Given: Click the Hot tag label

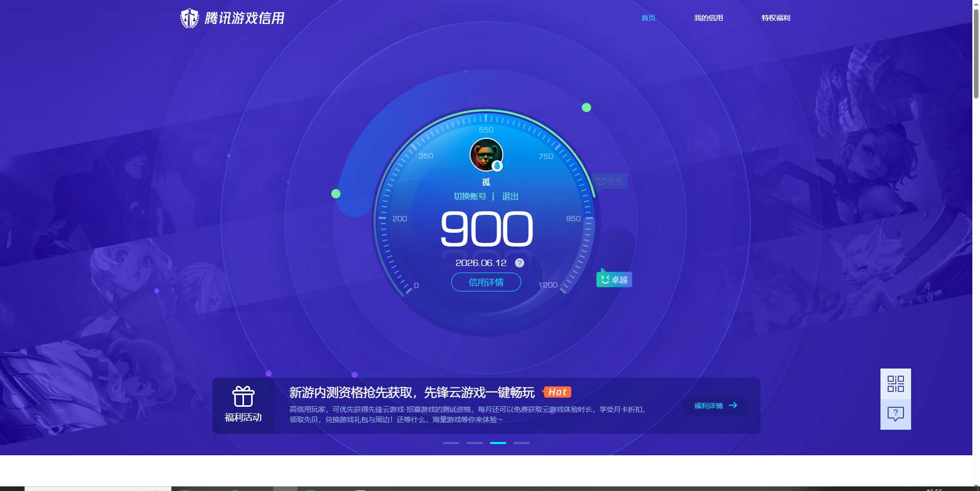Looking at the screenshot, I should (x=557, y=392).
